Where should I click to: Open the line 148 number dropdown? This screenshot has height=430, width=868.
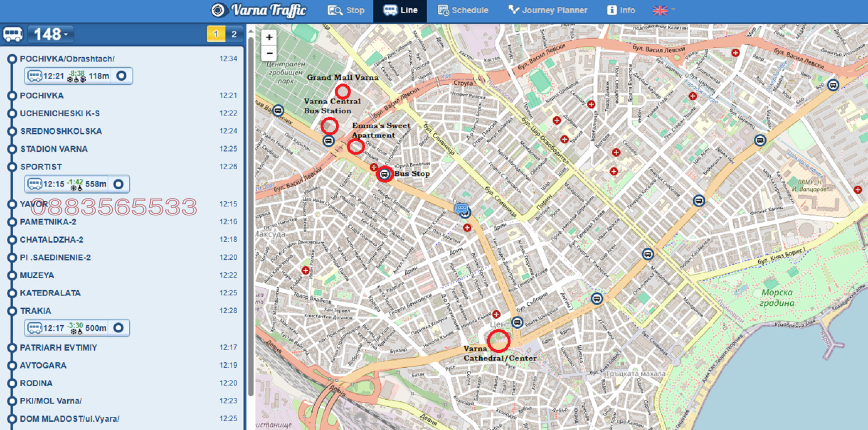pos(51,35)
